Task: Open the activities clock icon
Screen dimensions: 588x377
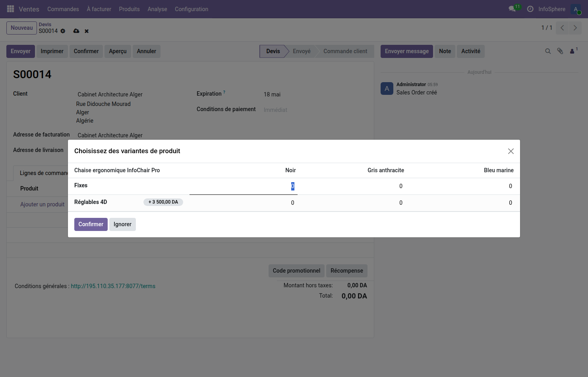Action: [530, 9]
